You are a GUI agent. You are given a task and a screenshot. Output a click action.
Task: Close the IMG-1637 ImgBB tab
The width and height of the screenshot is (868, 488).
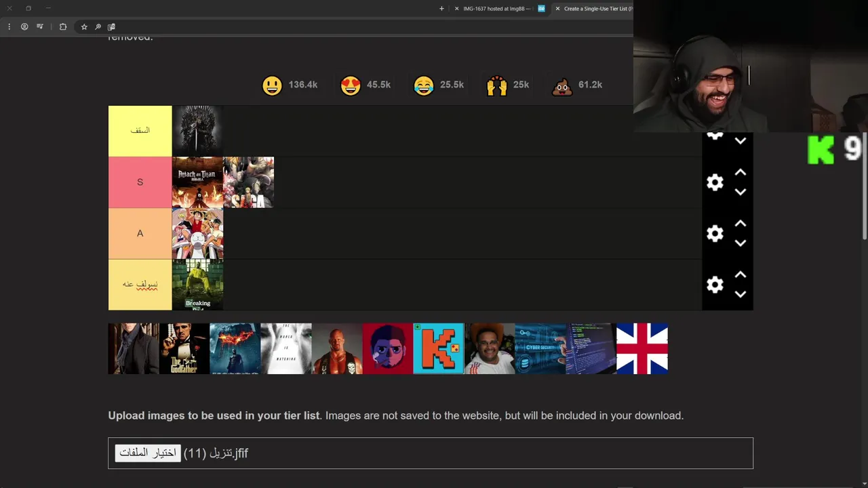(456, 9)
